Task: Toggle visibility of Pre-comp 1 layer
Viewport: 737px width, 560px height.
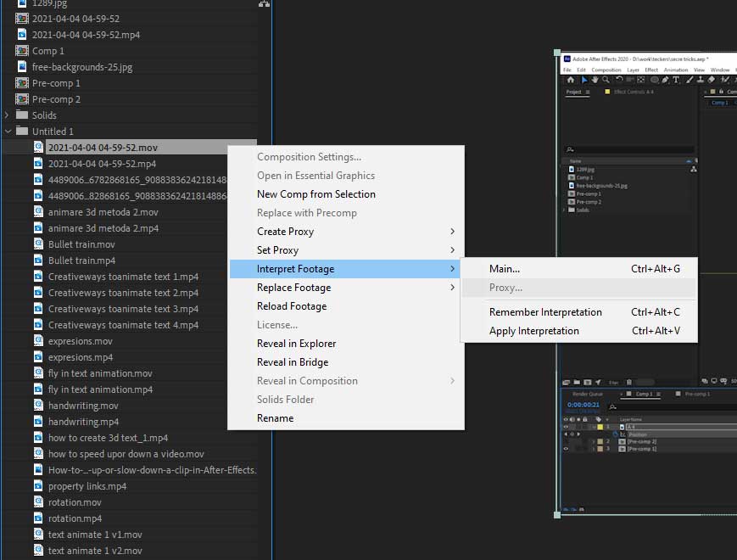Action: tap(566, 448)
